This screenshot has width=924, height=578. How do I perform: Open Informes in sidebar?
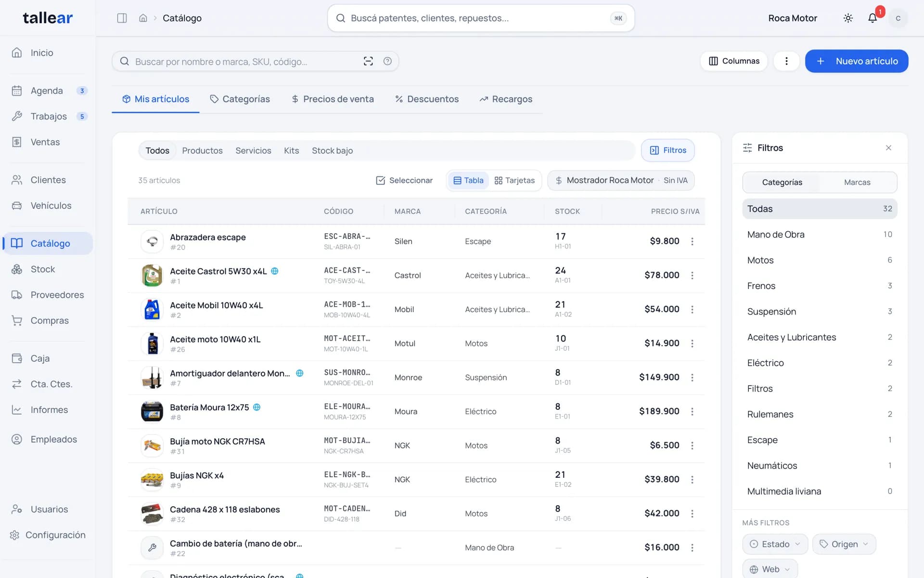click(x=48, y=410)
